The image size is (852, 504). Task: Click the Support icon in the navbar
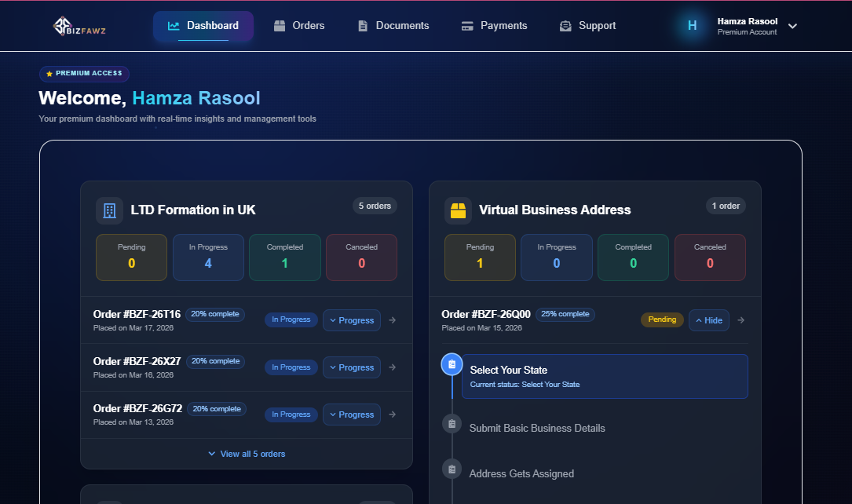[x=565, y=25]
